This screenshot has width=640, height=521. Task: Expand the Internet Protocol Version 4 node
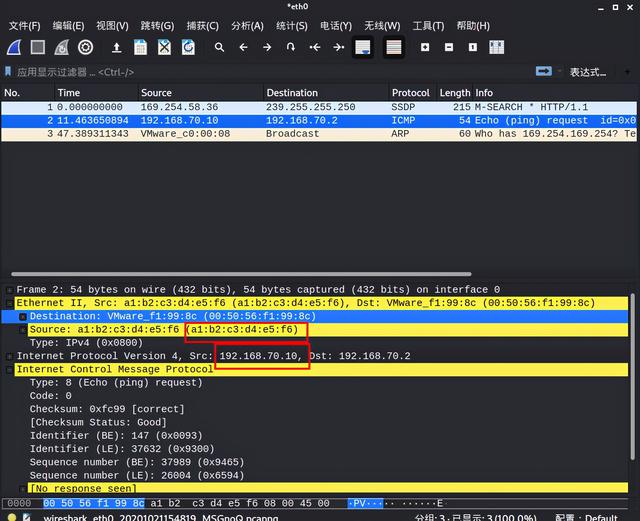tap(9, 356)
